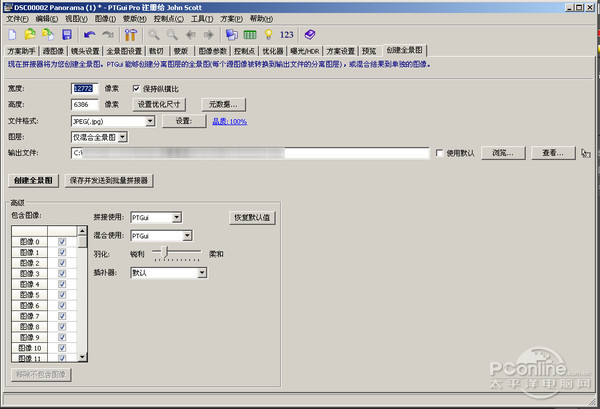Click the Undo arrow icon
Screen dimensions: 600x409
tap(89, 35)
